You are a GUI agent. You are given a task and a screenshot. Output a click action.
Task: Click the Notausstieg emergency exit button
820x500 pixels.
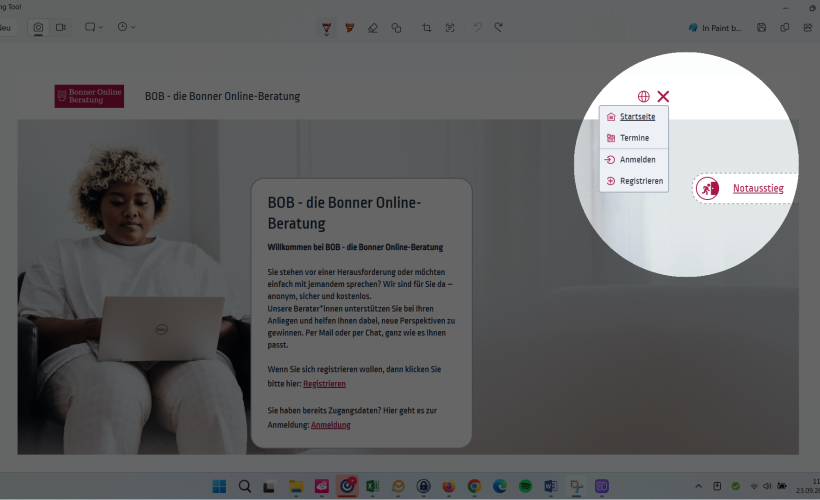(x=757, y=188)
